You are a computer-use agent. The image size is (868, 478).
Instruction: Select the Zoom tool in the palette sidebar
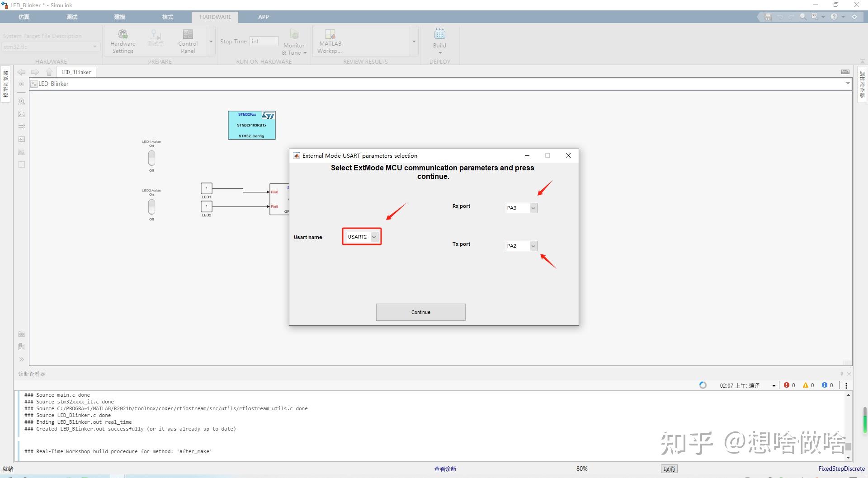coord(21,101)
